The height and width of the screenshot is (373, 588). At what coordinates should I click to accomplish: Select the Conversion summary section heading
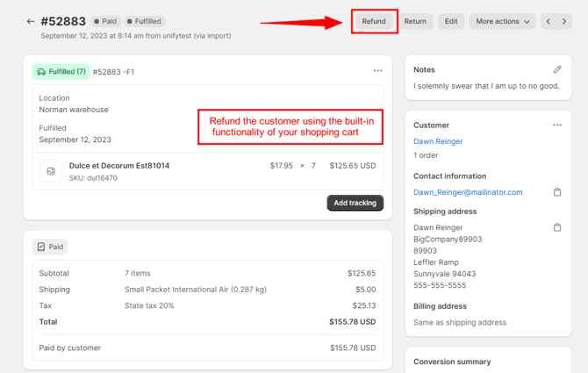pos(452,362)
